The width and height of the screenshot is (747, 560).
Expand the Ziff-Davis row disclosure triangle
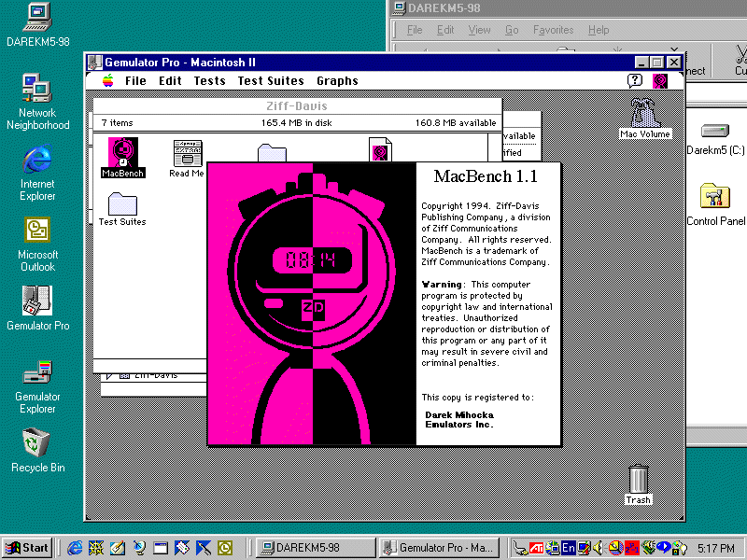tap(109, 376)
